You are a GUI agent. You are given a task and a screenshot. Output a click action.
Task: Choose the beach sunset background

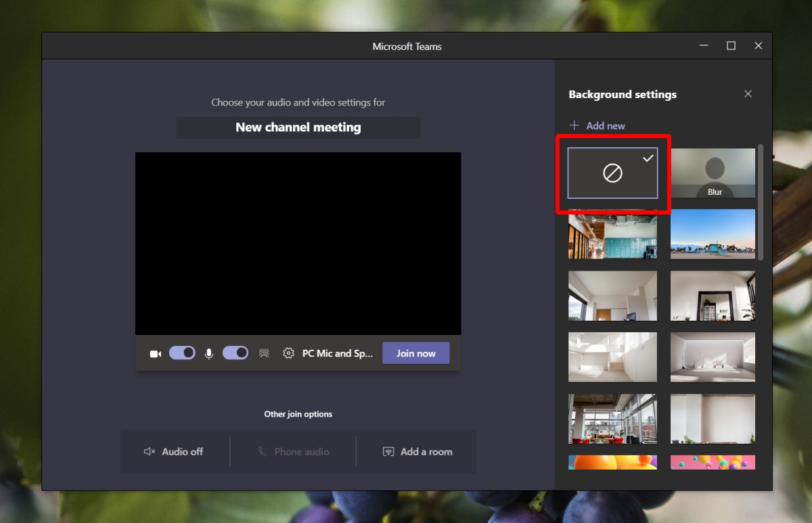coord(713,234)
